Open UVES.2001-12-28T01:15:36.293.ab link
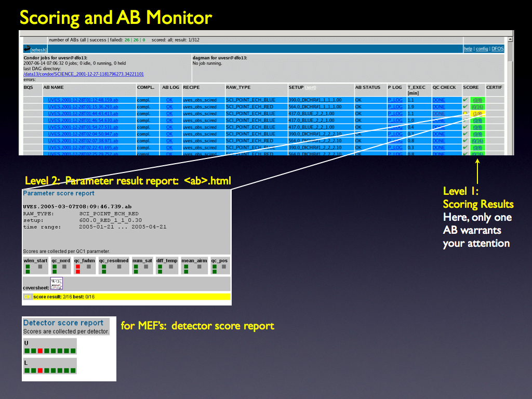The height and width of the screenshot is (399, 532). click(x=83, y=107)
